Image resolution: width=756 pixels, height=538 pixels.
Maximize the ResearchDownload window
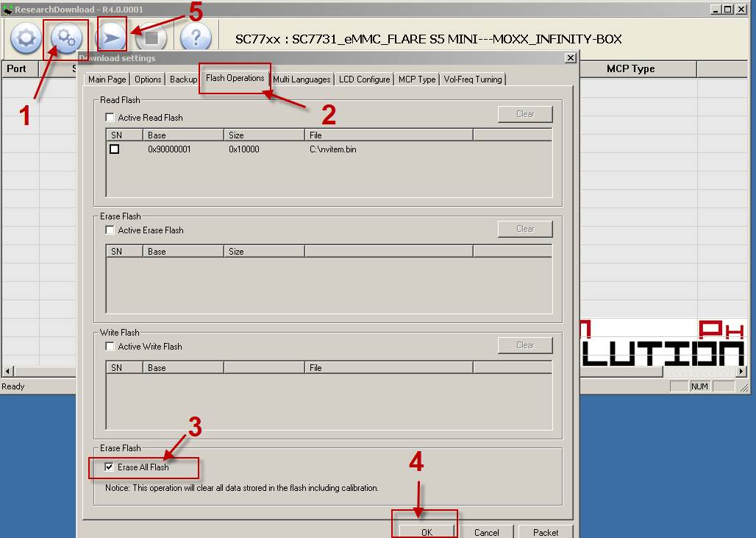(728, 9)
